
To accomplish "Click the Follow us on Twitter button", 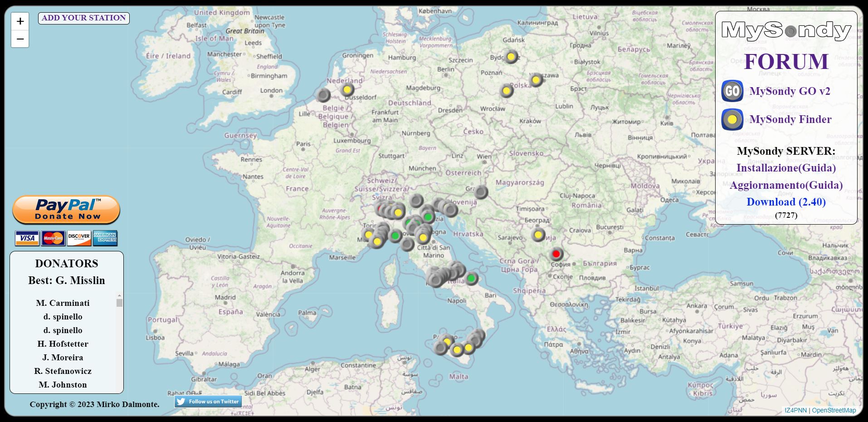I will (208, 402).
